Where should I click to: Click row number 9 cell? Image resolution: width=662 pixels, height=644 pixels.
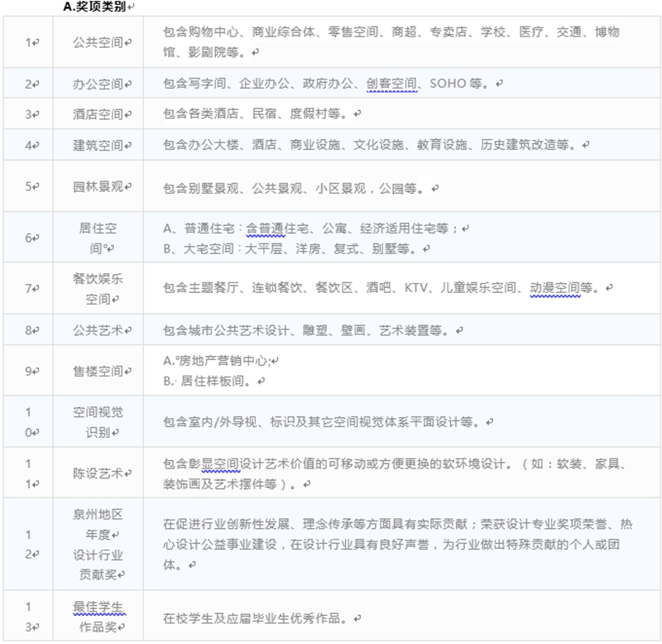pos(28,371)
